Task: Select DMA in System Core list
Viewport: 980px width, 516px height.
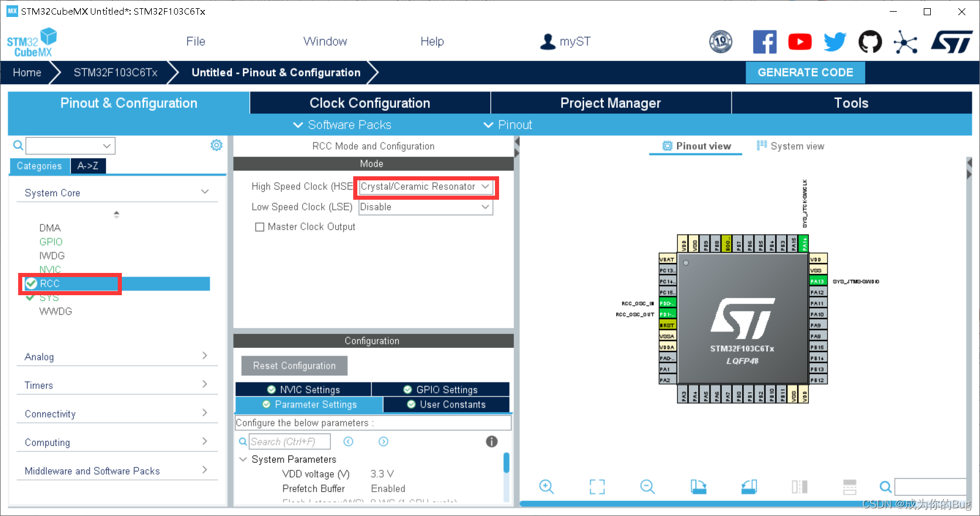Action: pyautogui.click(x=50, y=228)
